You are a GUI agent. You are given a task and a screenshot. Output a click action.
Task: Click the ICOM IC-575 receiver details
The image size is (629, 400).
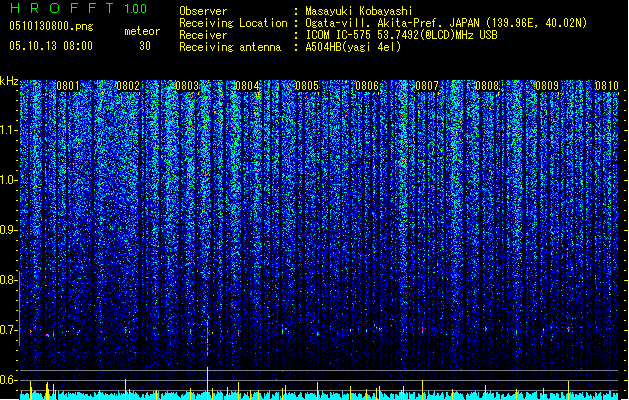coord(402,35)
